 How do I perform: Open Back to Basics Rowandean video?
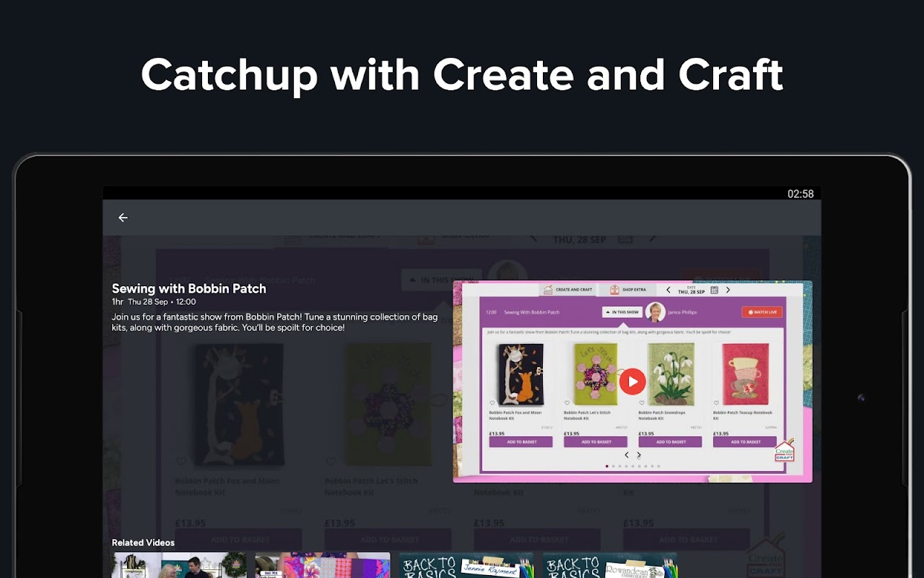pyautogui.click(x=610, y=566)
